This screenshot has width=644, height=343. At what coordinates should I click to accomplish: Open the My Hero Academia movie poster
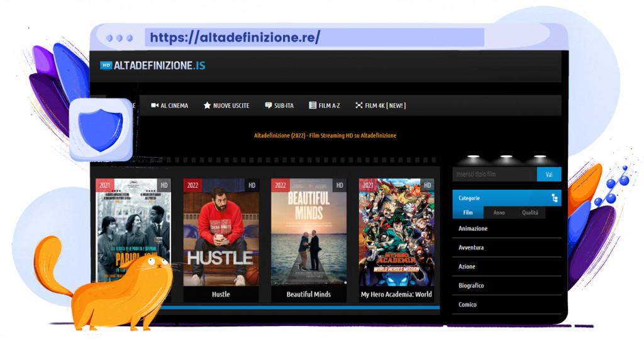click(x=396, y=232)
